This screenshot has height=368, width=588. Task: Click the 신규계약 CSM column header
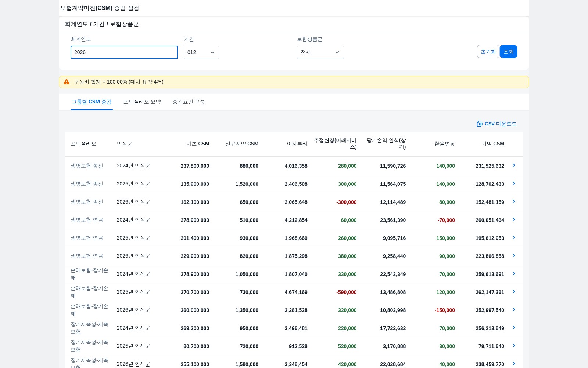tap(242, 144)
